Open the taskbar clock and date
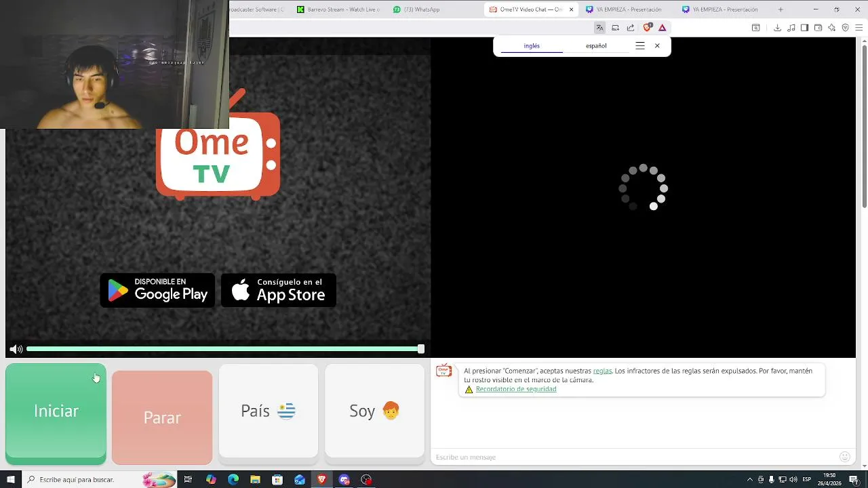This screenshot has width=868, height=488. point(829,479)
